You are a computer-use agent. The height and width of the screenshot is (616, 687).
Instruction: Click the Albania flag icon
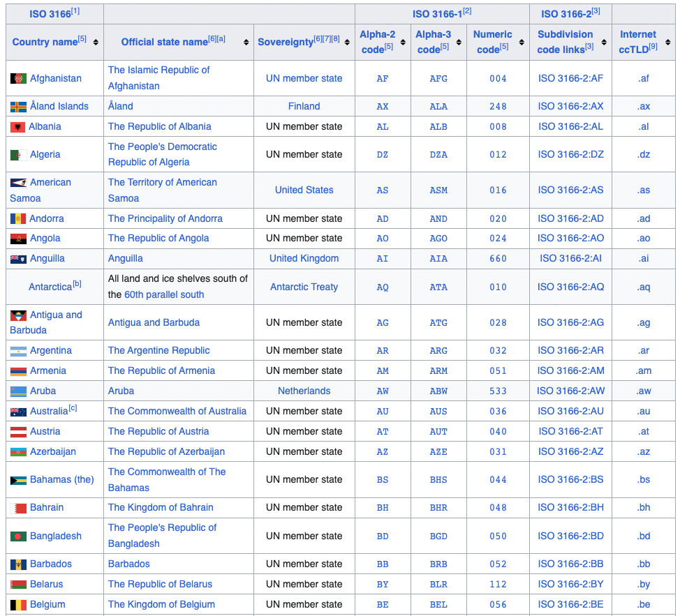click(x=17, y=127)
